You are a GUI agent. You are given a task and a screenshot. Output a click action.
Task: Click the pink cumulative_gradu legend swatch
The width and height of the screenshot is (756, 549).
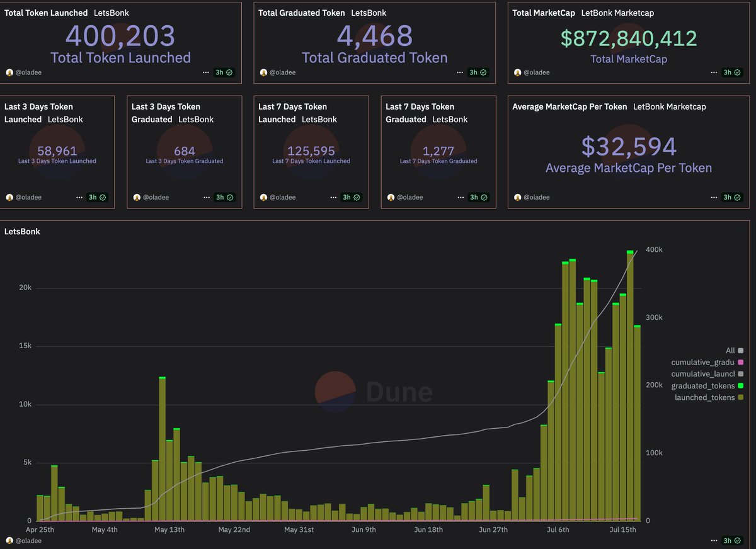point(741,362)
